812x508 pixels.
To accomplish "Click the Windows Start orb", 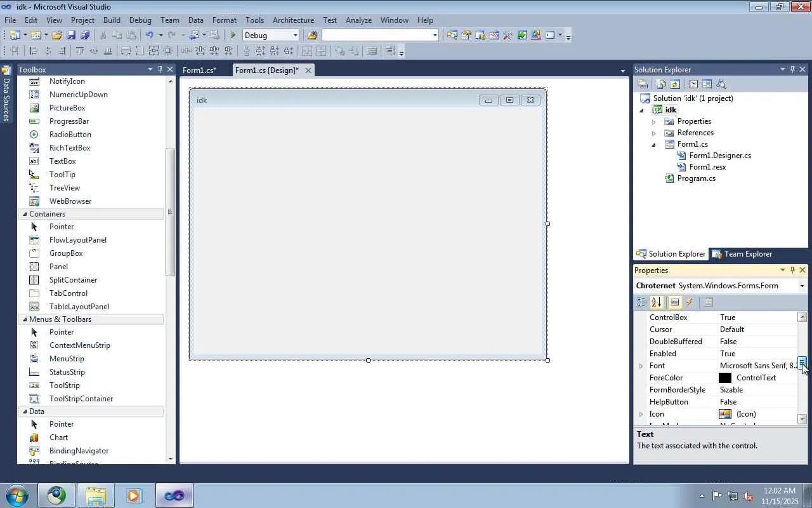I will coord(16,495).
